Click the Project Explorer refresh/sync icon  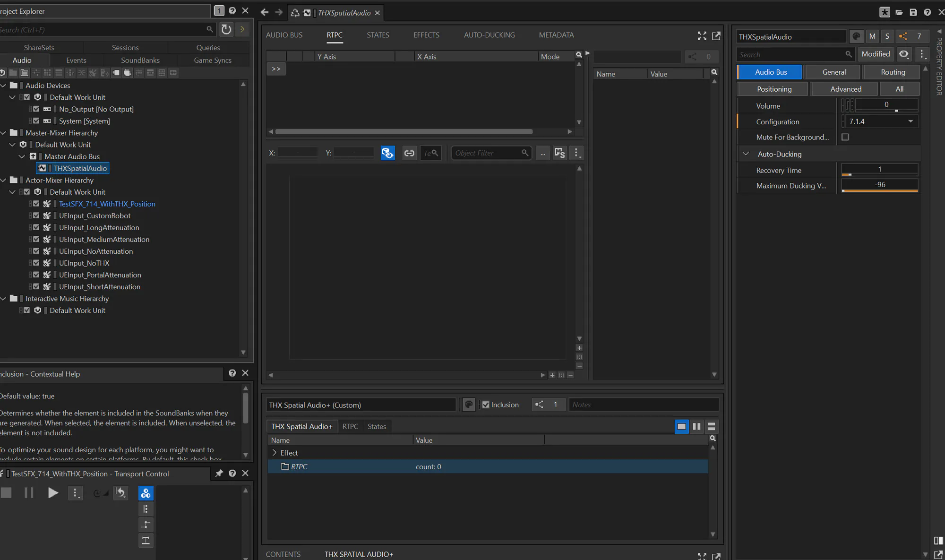226,29
